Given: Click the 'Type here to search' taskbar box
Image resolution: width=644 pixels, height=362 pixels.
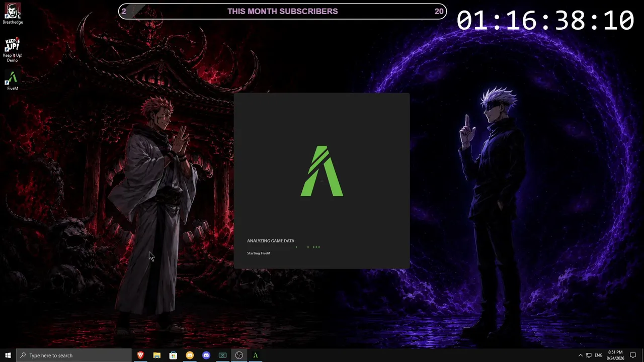Looking at the screenshot, I should (x=74, y=355).
